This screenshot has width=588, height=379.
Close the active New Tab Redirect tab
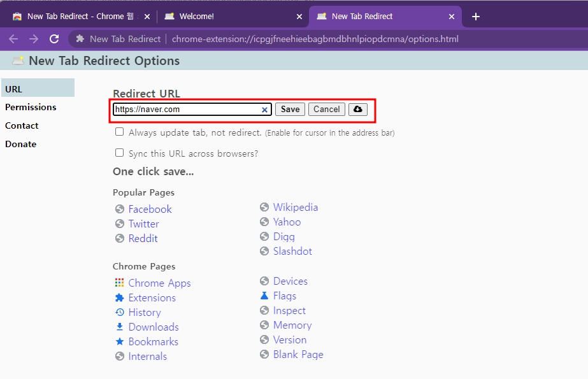point(452,17)
